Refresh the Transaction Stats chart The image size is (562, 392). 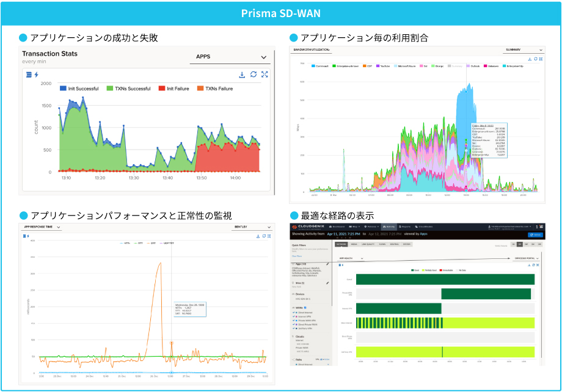254,74
